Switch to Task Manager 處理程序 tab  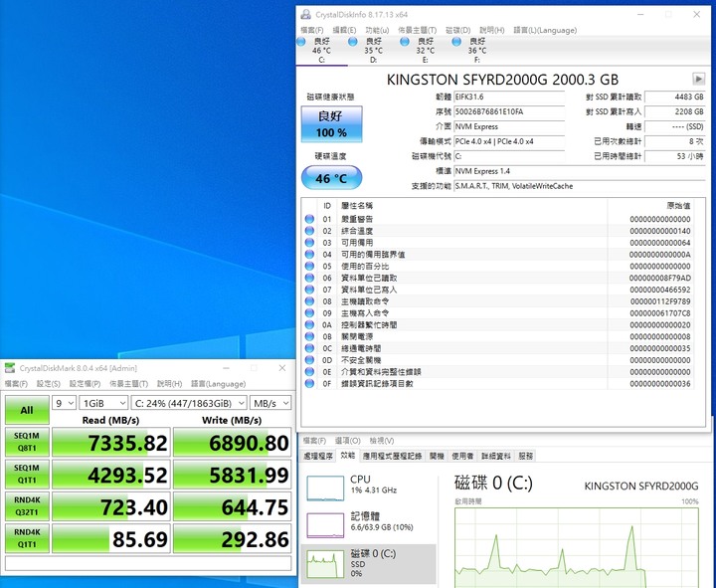pyautogui.click(x=318, y=456)
